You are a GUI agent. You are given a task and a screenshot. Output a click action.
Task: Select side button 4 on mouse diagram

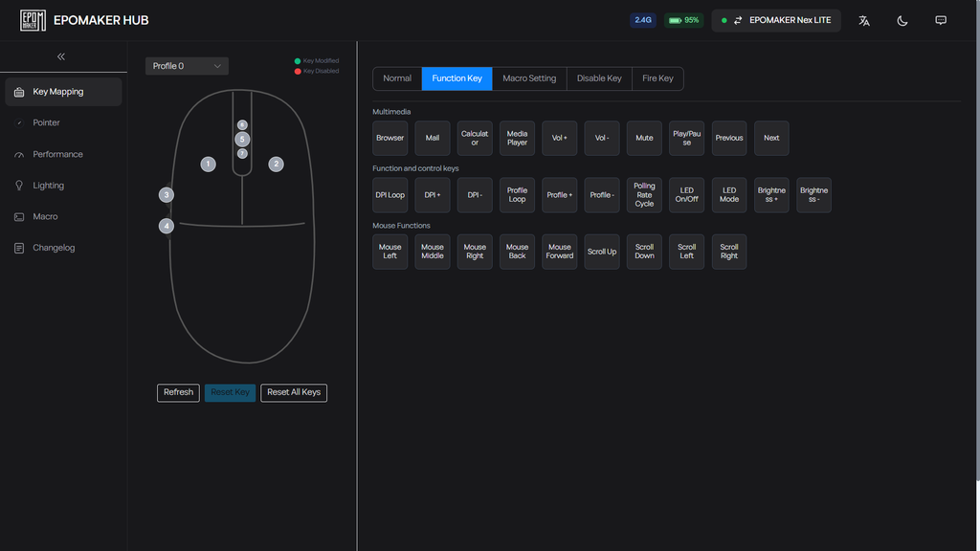tap(167, 226)
